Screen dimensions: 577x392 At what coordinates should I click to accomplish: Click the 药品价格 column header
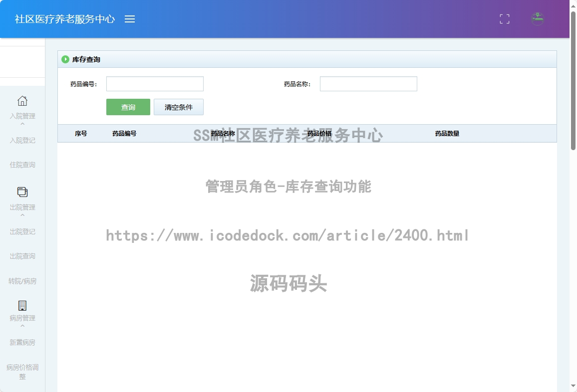319,134
